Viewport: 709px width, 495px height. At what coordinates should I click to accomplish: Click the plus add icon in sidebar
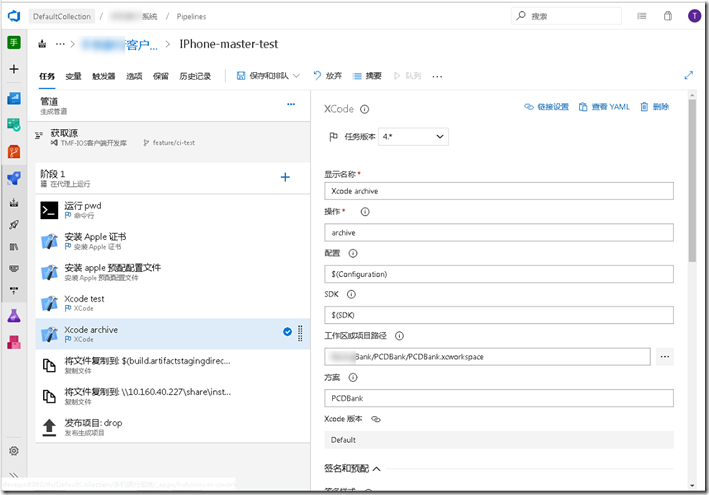pyautogui.click(x=14, y=69)
